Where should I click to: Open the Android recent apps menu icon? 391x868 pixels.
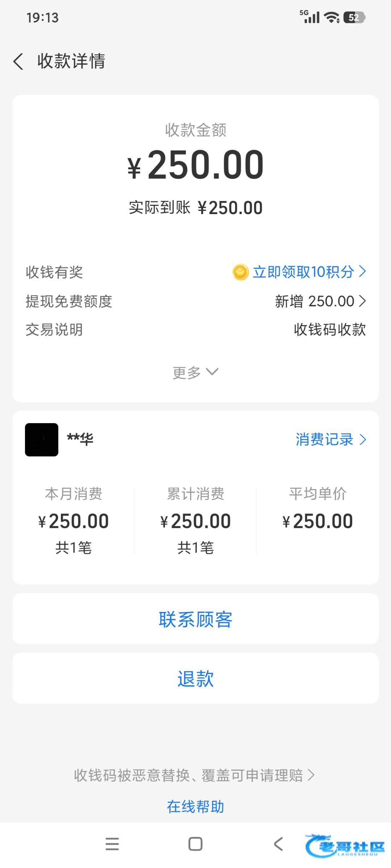point(112,844)
